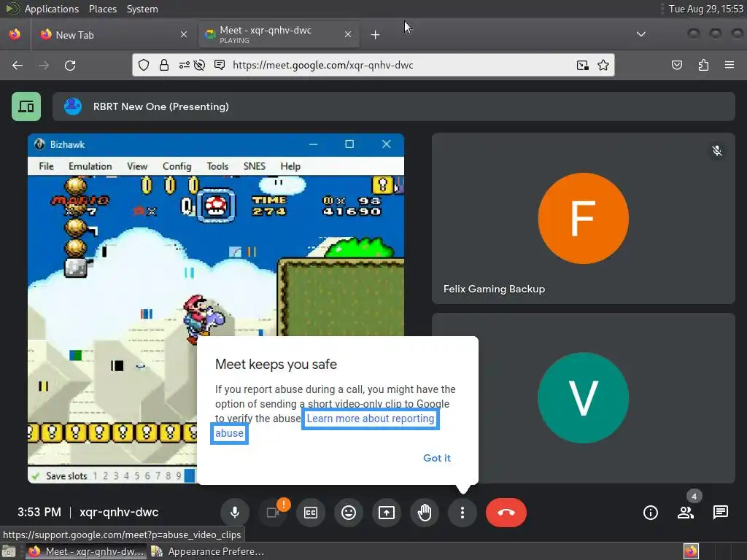Open the Places menu
Viewport: 747px width, 560px height.
click(102, 9)
